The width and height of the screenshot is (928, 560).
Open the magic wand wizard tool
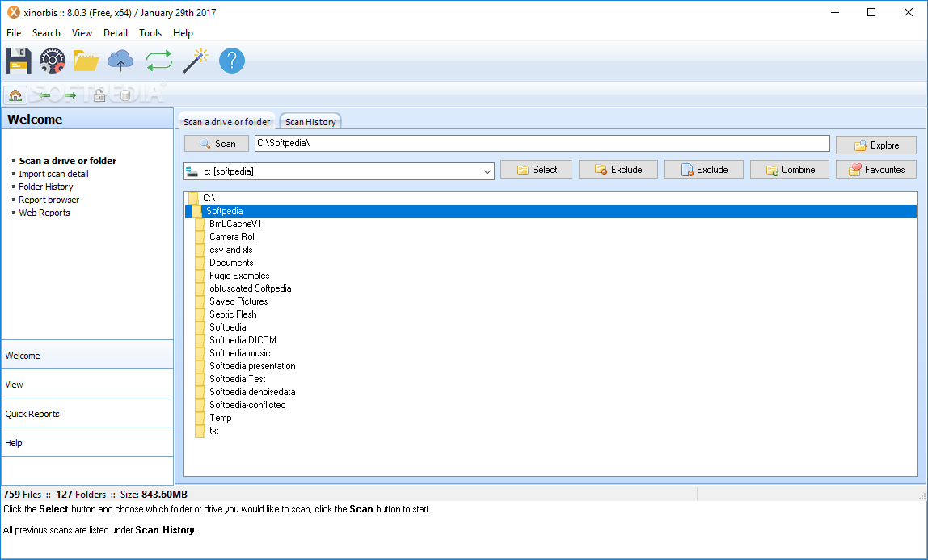[196, 61]
